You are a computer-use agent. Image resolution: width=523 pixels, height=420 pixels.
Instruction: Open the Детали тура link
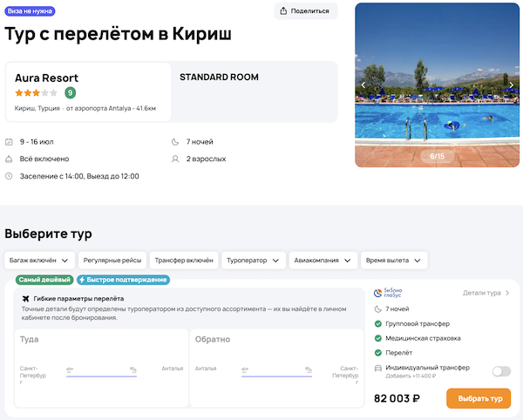(486, 294)
